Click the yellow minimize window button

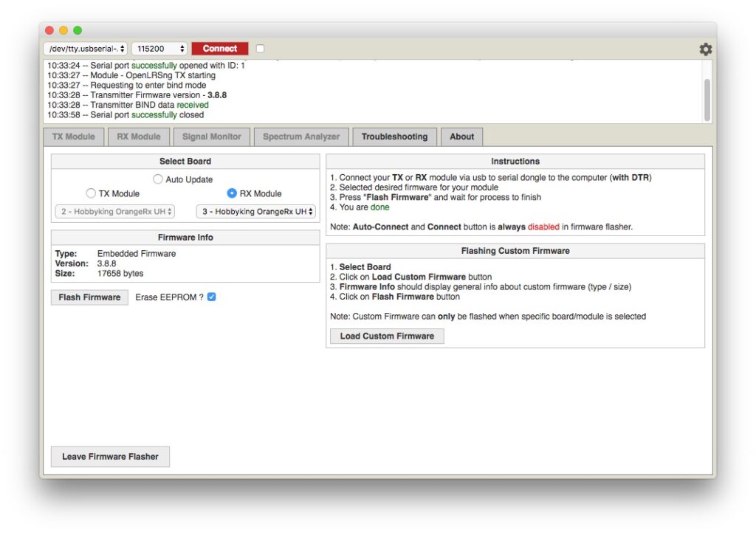[x=63, y=30]
